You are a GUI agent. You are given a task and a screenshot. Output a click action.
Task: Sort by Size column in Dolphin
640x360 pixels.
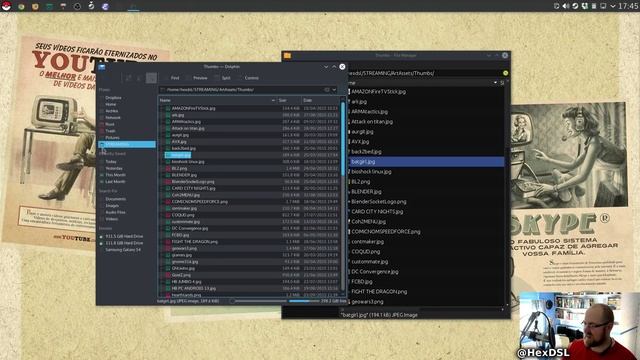(289, 100)
